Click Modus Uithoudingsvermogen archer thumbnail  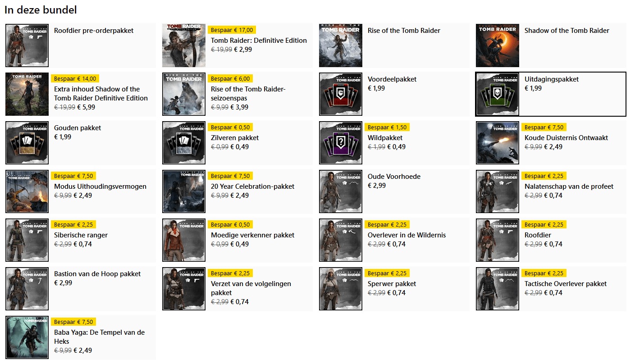pyautogui.click(x=27, y=191)
